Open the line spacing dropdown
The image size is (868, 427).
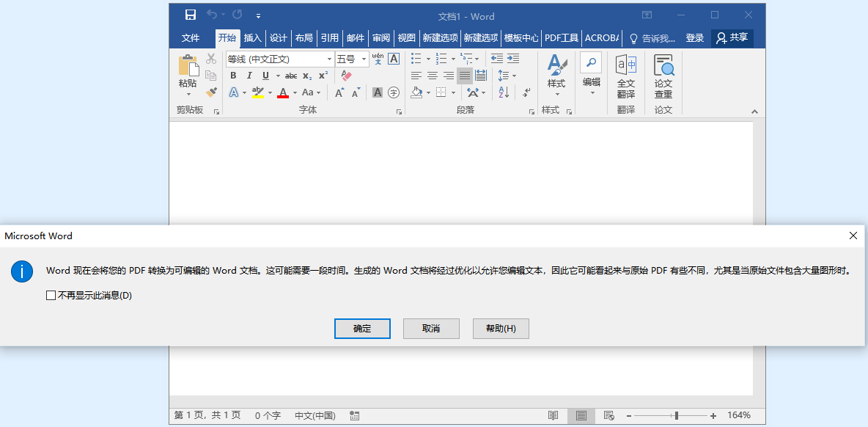pyautogui.click(x=507, y=76)
